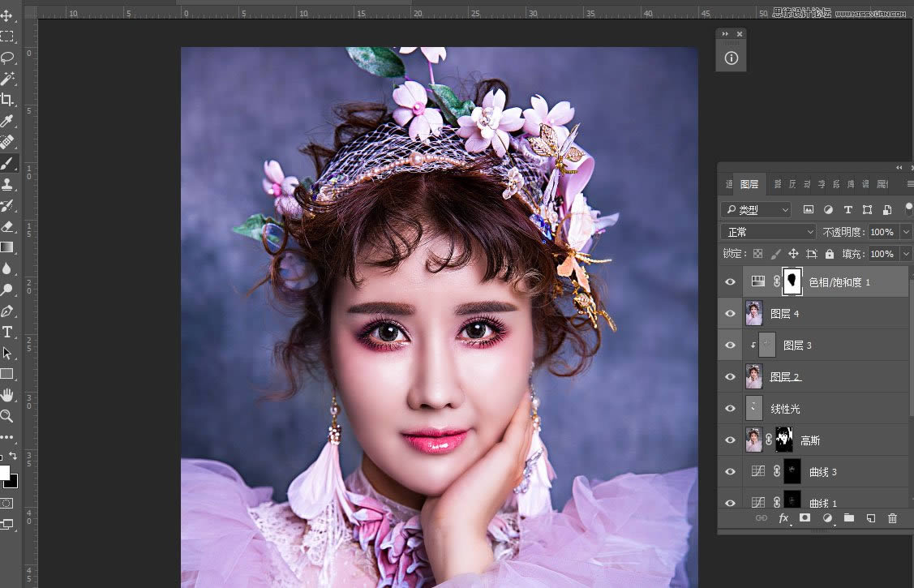Hide the 线性光 layer
Image resolution: width=914 pixels, height=588 pixels.
pyautogui.click(x=730, y=408)
